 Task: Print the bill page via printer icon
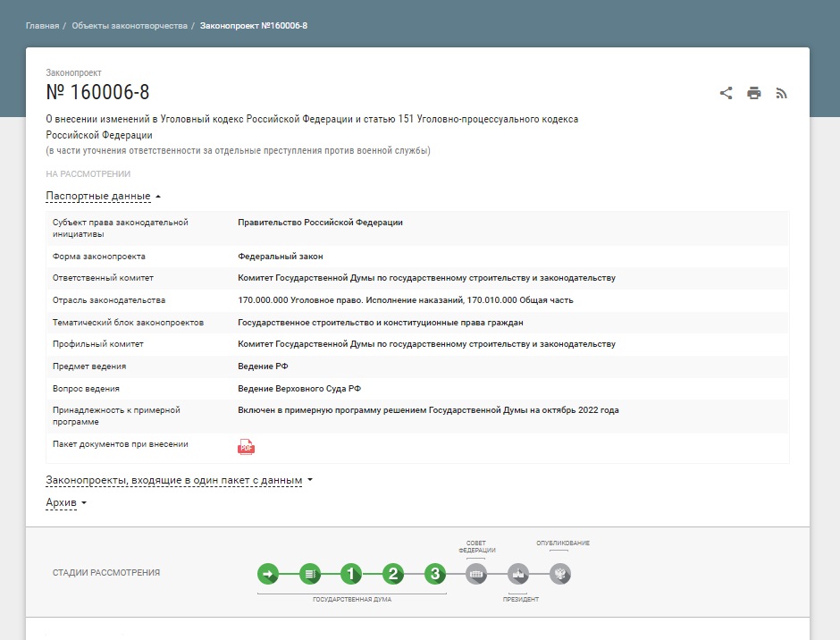click(754, 93)
